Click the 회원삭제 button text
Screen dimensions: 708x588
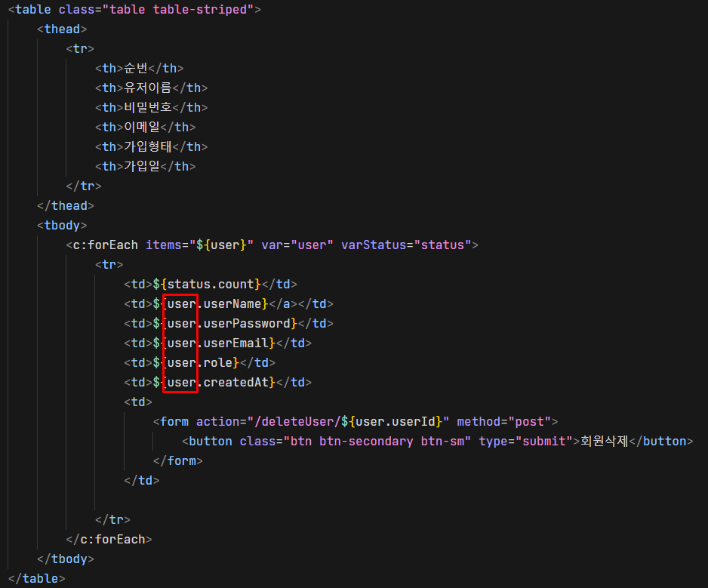pyautogui.click(x=604, y=442)
